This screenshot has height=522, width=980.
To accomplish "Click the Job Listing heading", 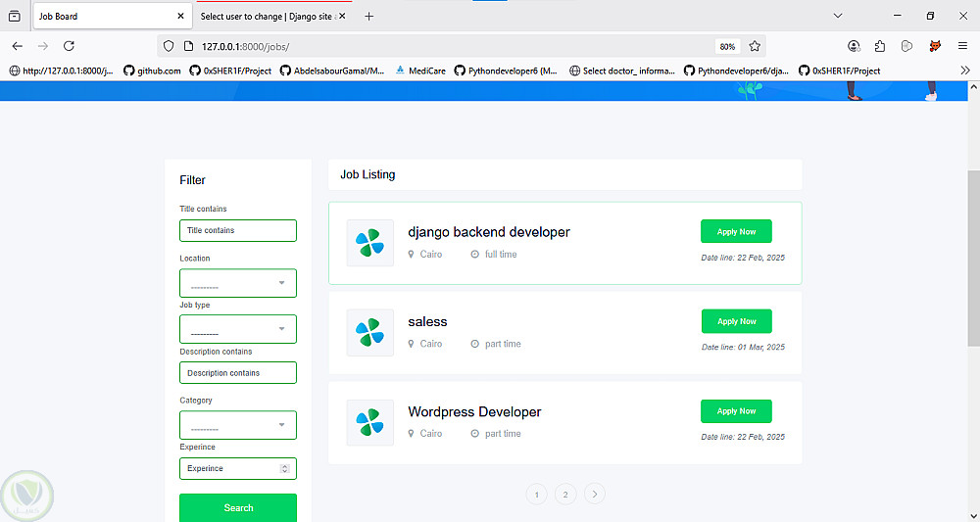I will coord(367,175).
